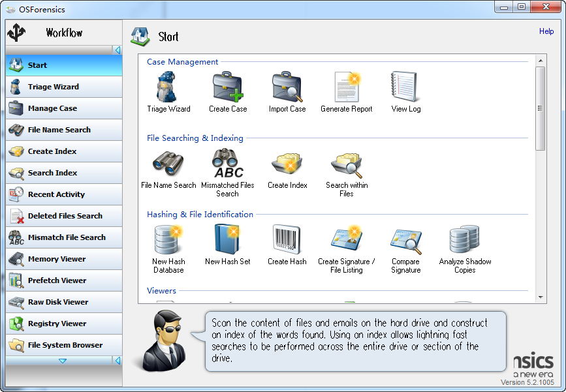
Task: Open Search within Files icon
Action: point(347,165)
